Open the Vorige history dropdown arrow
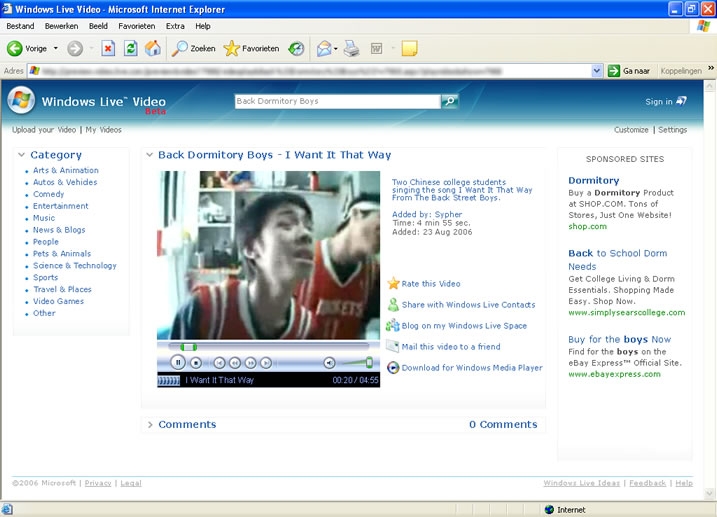Viewport: 717px width, 517px height. tap(56, 48)
